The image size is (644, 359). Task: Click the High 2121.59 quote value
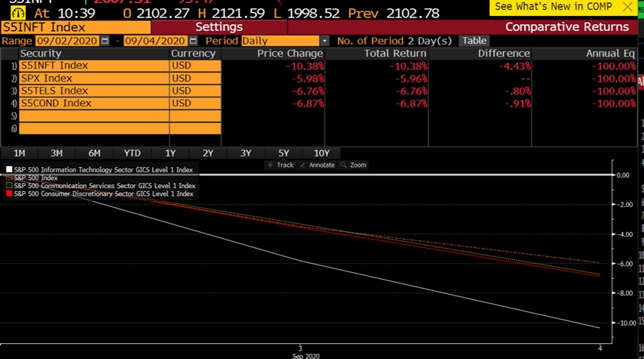pos(238,13)
